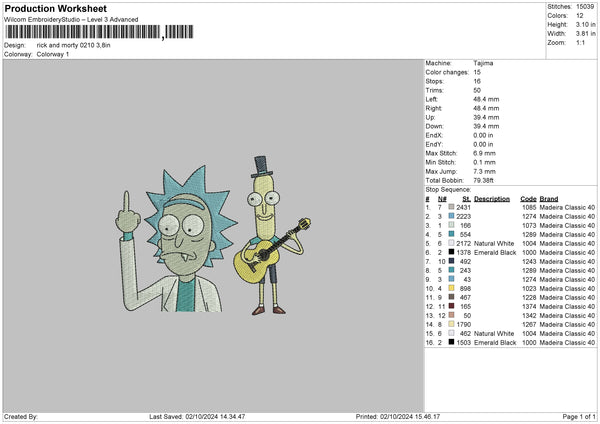The width and height of the screenshot is (600, 424).
Task: Click the 'Last Saved: 02/10/2024' footer text
Action: point(197,416)
